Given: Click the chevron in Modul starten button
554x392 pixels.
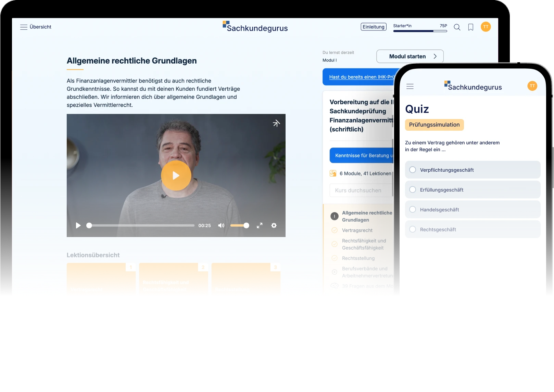Looking at the screenshot, I should [435, 56].
